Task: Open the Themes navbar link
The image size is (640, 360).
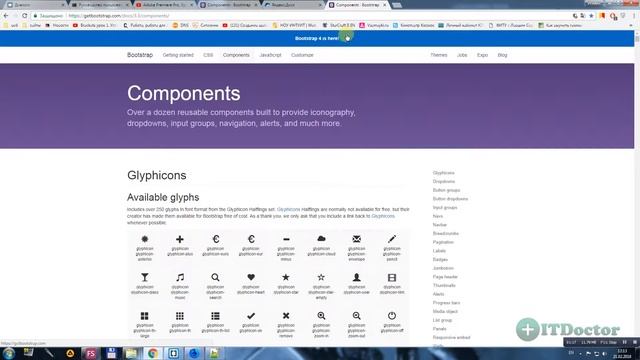Action: pos(439,55)
